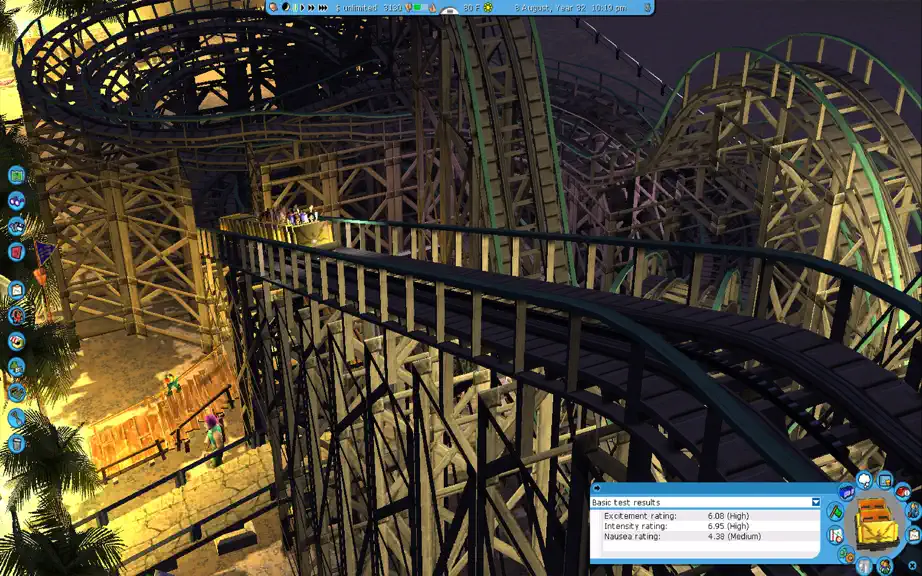The image size is (922, 576).
Task: Open the ride thoughts cloud bubble icon
Action: (864, 480)
